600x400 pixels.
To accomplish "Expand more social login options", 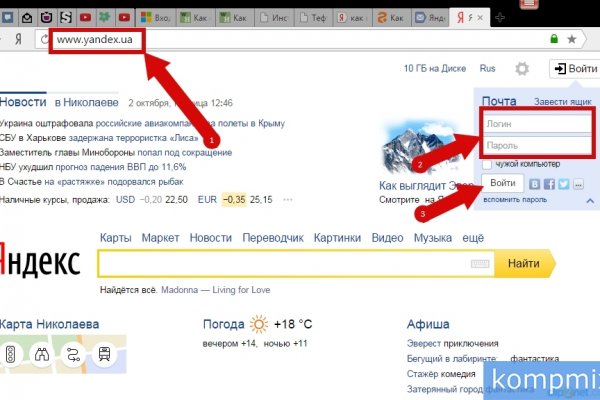I will [x=577, y=184].
